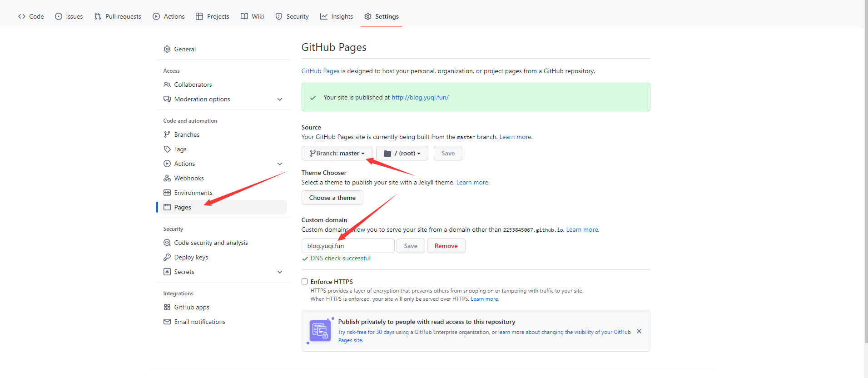Click the Collaborators people icon

tap(167, 85)
